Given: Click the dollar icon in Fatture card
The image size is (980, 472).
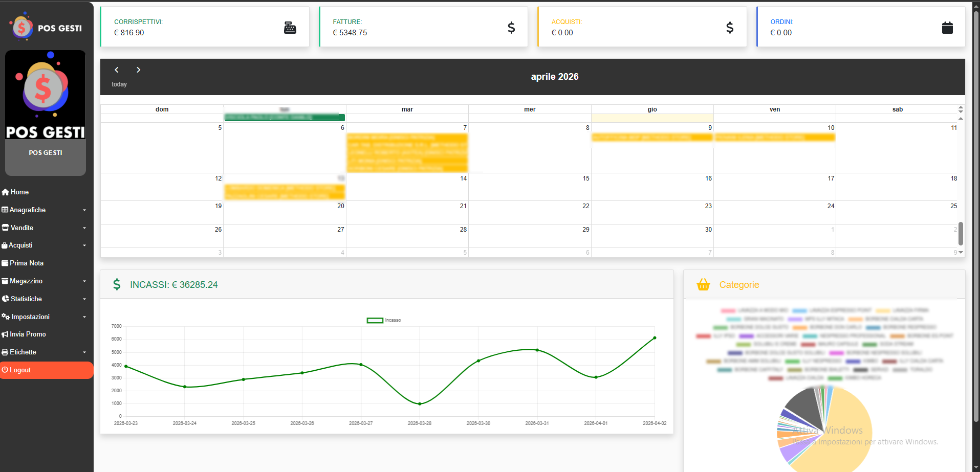Looking at the screenshot, I should coord(511,28).
